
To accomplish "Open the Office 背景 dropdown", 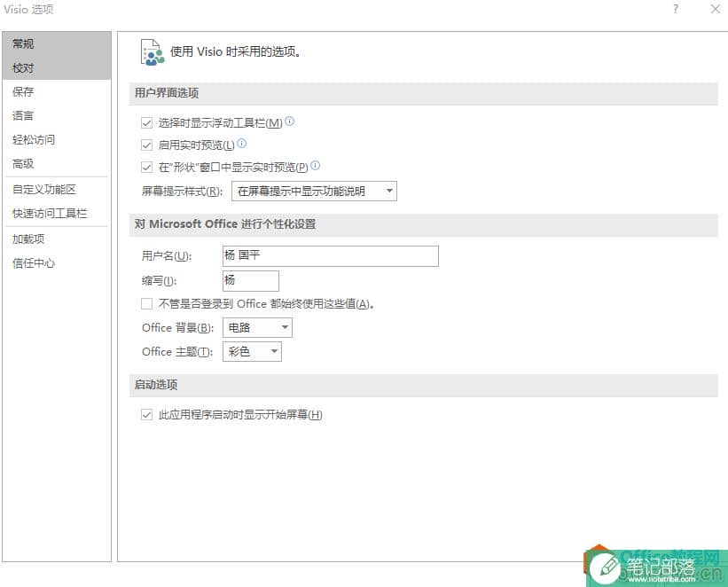I will tap(258, 328).
